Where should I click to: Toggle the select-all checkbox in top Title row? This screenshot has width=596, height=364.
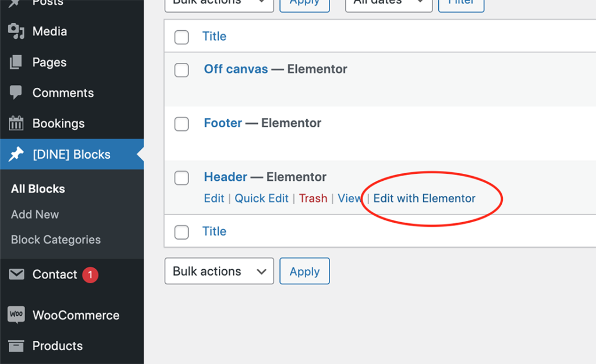[182, 37]
